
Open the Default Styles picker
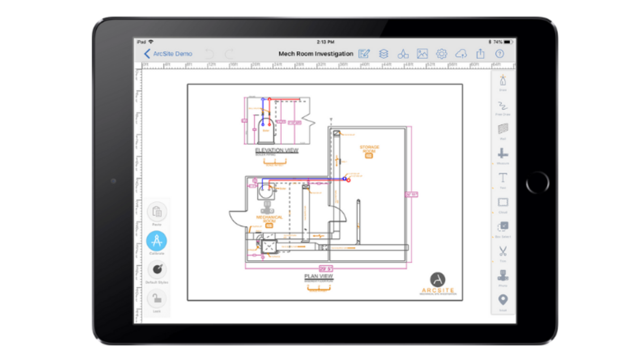coord(157,270)
